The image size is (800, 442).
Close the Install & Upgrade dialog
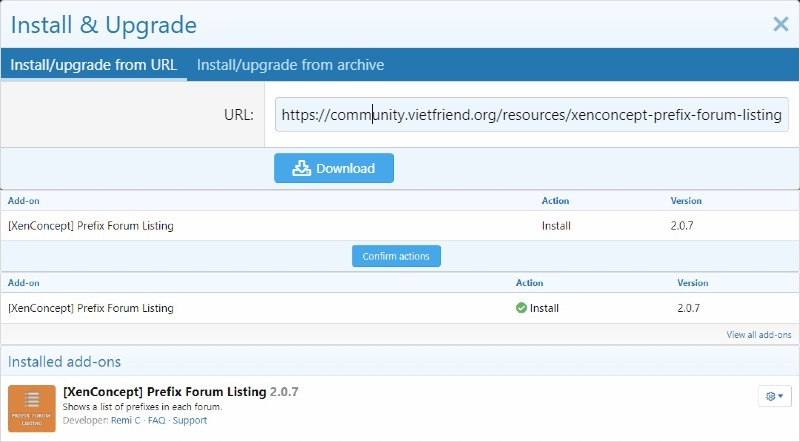click(780, 25)
